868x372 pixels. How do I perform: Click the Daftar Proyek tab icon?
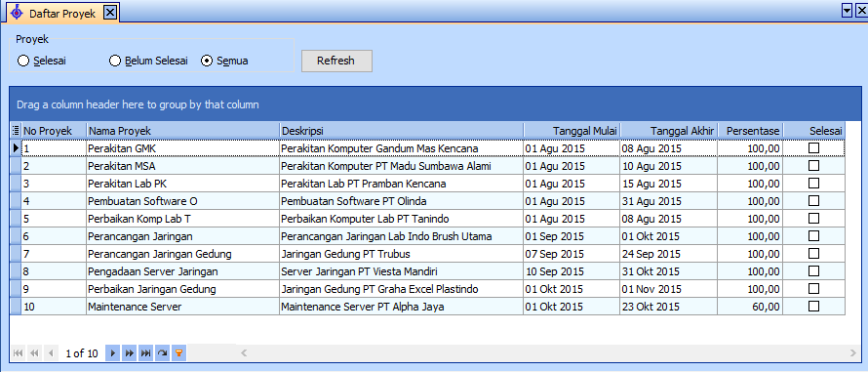[x=18, y=13]
